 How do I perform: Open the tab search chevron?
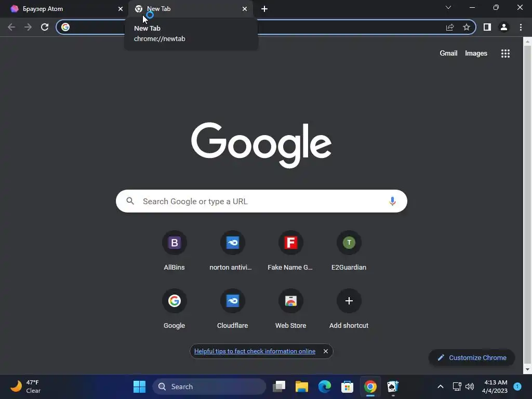pyautogui.click(x=448, y=7)
